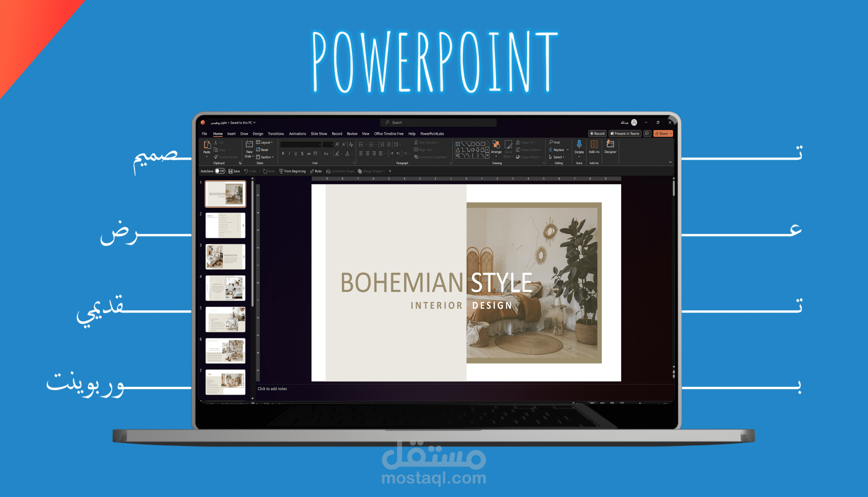The width and height of the screenshot is (868, 497).
Task: Open the font size combo box
Action: (x=328, y=144)
